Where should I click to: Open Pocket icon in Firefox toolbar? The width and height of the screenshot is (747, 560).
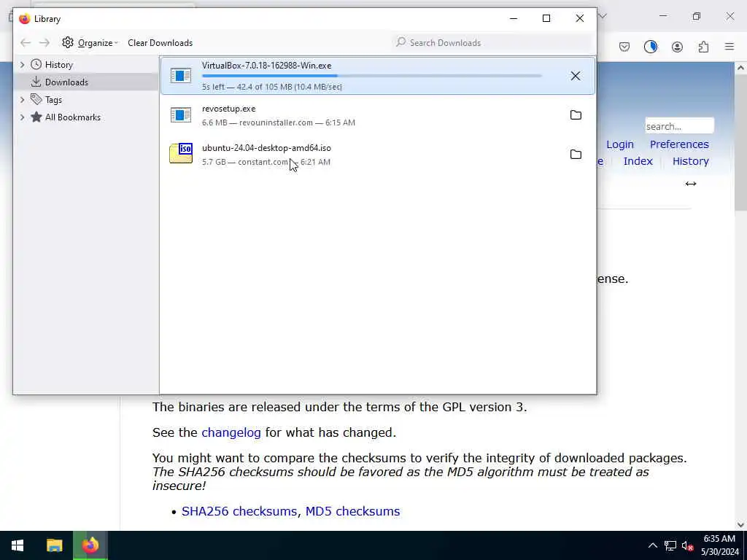(x=624, y=47)
